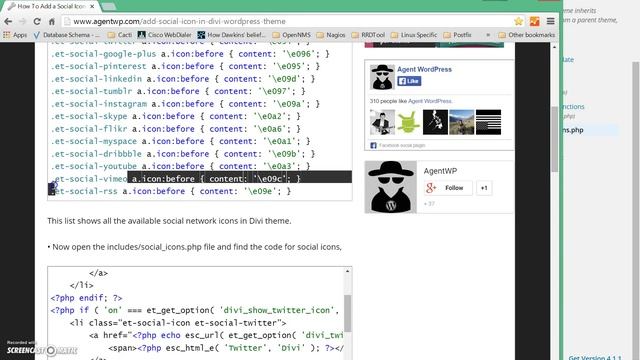Open the Postfix bookmarks folder
This screenshot has height=360, width=640.
(x=457, y=35)
